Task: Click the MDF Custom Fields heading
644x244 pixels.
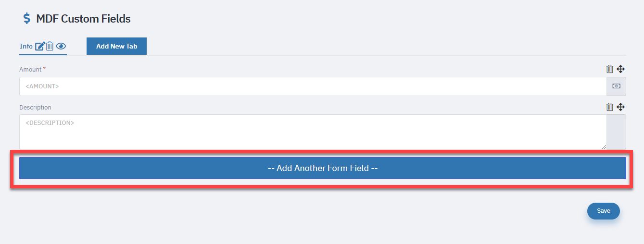Action: (83, 19)
